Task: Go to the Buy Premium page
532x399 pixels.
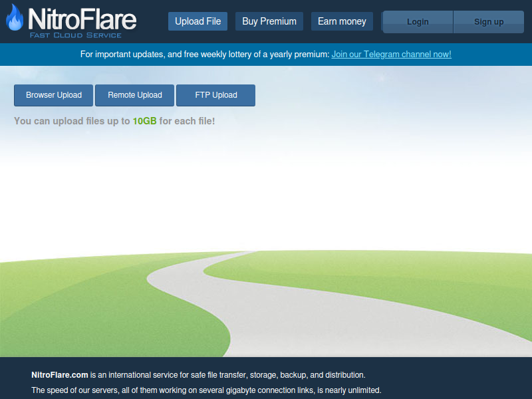Action: (x=269, y=21)
